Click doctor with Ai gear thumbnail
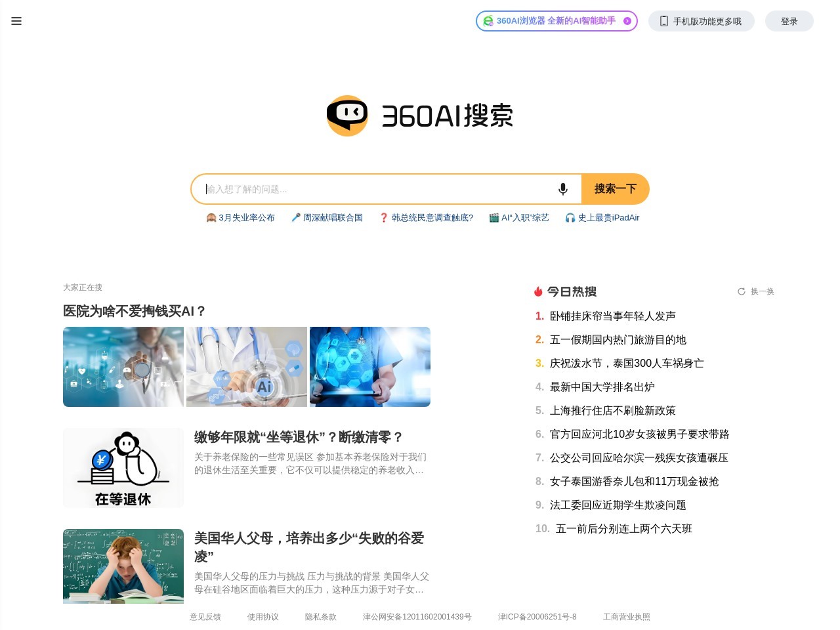Image resolution: width=840 pixels, height=630 pixels. (247, 367)
